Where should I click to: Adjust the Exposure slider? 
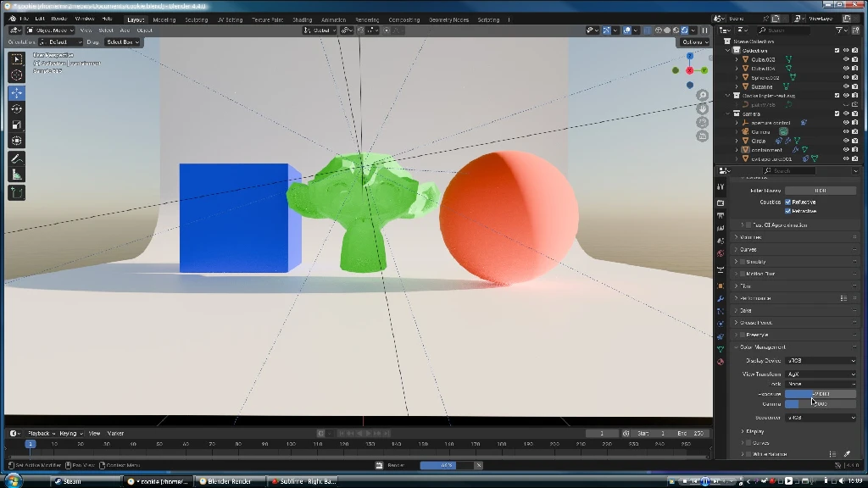821,394
